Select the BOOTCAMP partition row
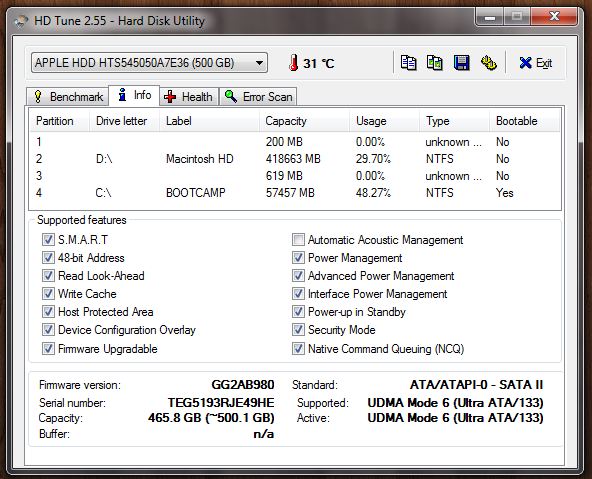This screenshot has width=592, height=479. click(294, 193)
